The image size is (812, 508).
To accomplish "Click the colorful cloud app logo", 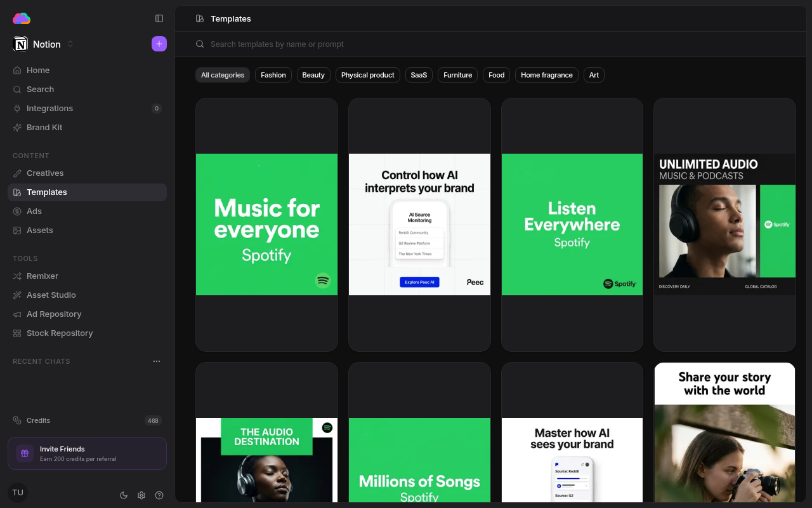I will click(x=22, y=18).
